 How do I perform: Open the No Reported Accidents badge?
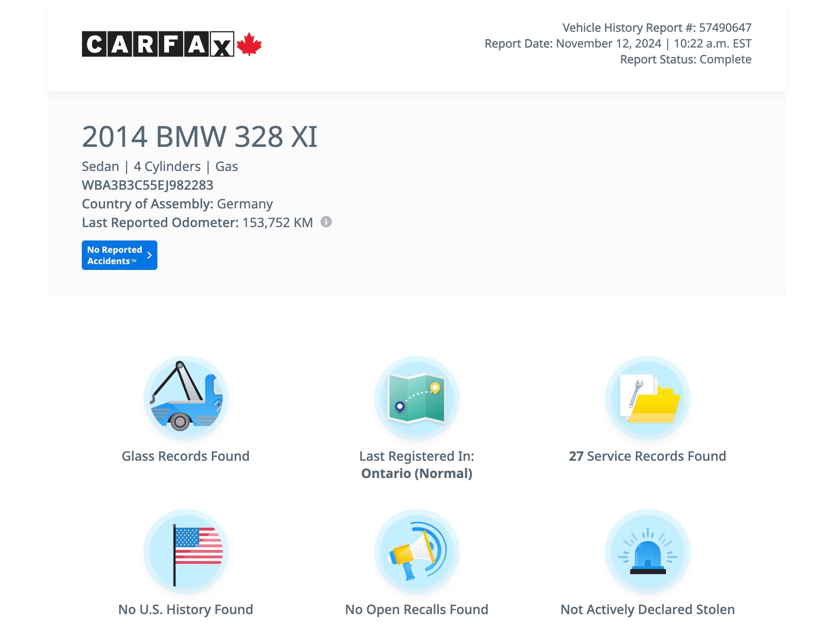click(x=119, y=255)
